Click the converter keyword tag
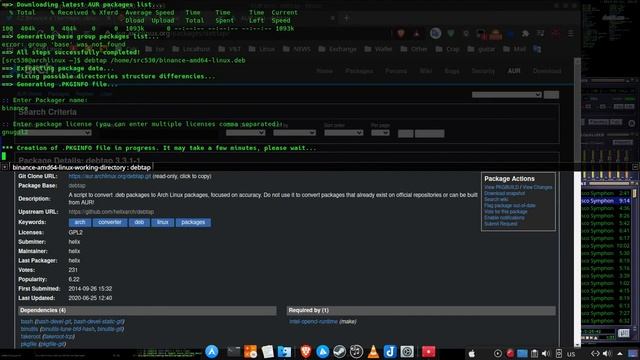 [110, 222]
